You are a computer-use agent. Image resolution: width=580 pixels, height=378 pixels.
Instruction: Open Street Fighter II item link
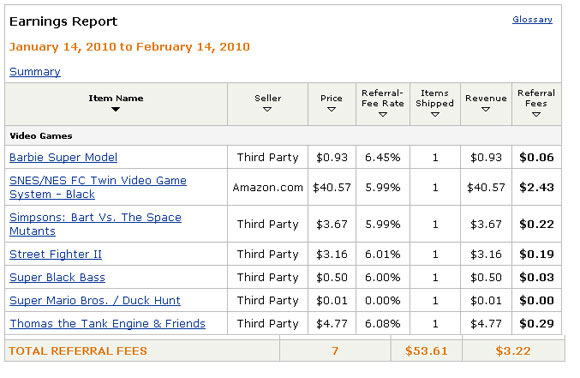pos(55,254)
